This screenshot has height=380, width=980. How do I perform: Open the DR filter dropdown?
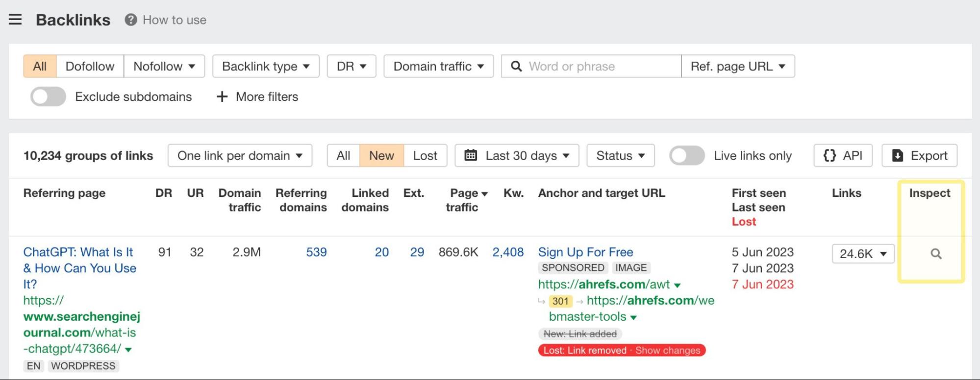352,66
